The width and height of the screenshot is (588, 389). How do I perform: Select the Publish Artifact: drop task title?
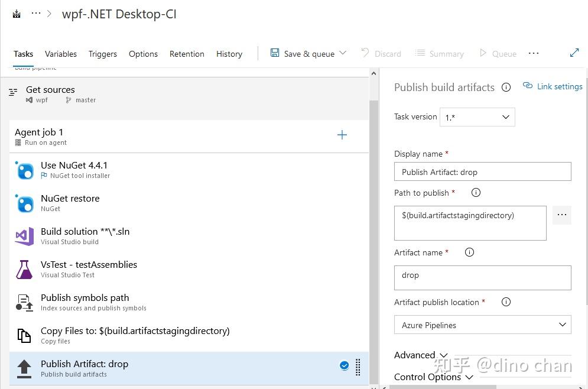tap(85, 364)
